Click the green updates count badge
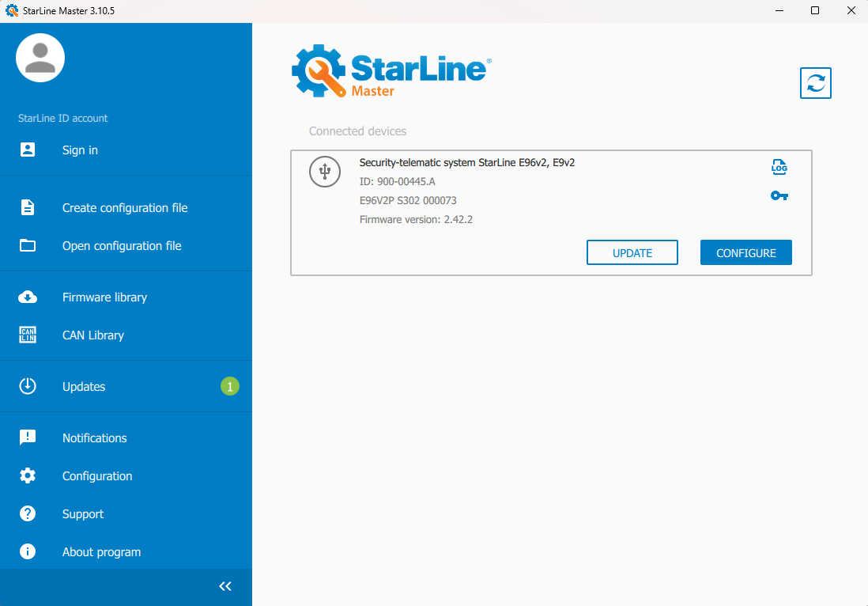The image size is (868, 606). (x=229, y=387)
